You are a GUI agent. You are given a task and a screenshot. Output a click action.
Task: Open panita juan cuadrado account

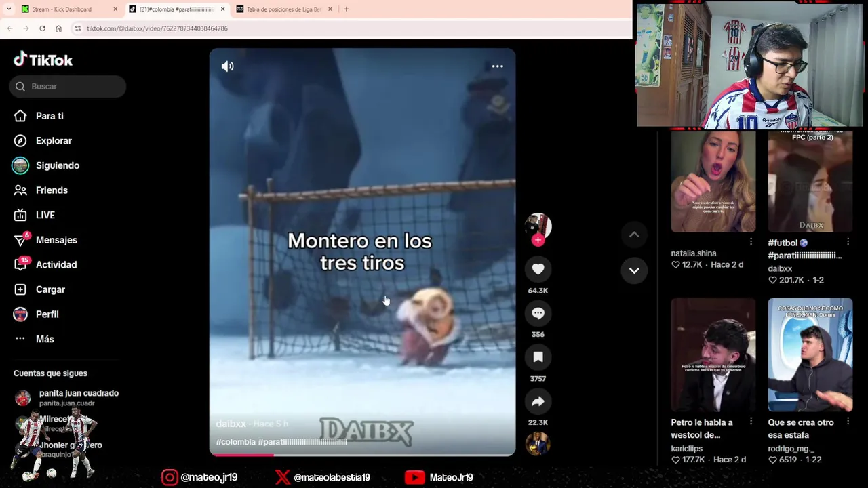66,398
